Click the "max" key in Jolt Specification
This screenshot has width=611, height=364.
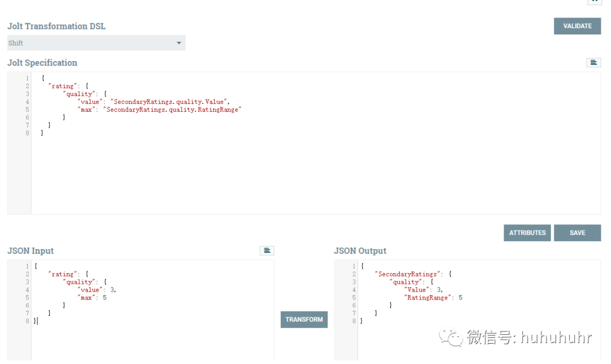pos(87,110)
